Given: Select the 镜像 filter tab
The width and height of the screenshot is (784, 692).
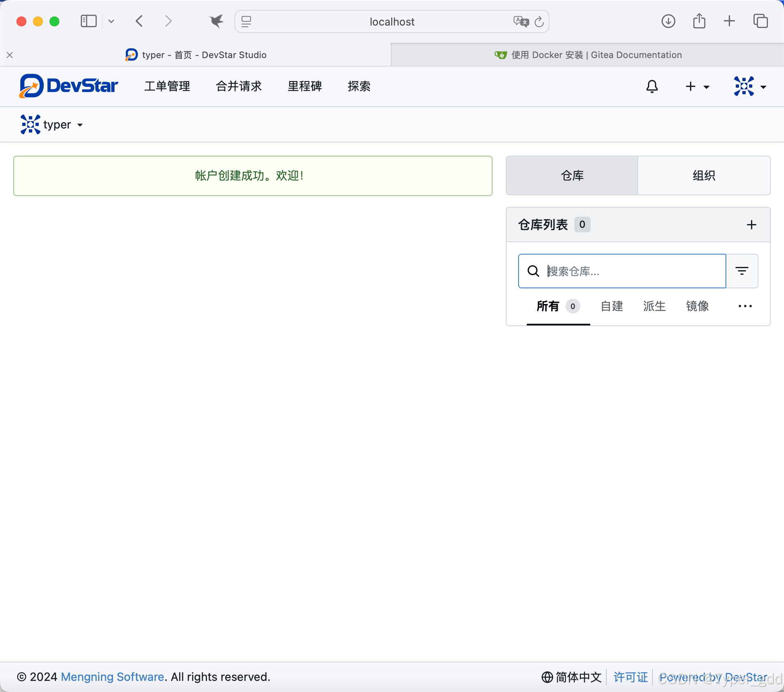Looking at the screenshot, I should (697, 306).
